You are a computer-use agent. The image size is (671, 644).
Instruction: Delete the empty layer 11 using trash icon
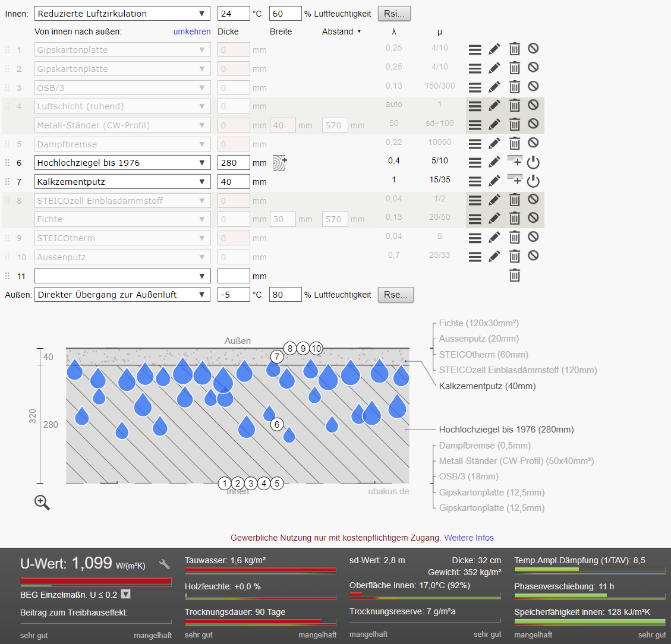coord(515,276)
